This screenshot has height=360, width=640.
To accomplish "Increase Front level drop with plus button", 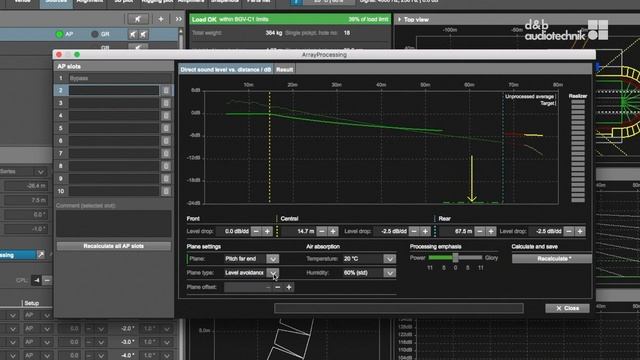I will [267, 231].
